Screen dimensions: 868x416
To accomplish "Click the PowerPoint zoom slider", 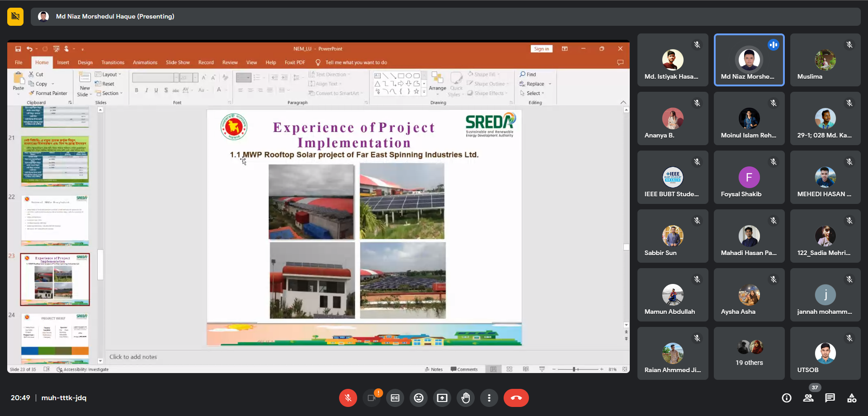I will click(574, 369).
